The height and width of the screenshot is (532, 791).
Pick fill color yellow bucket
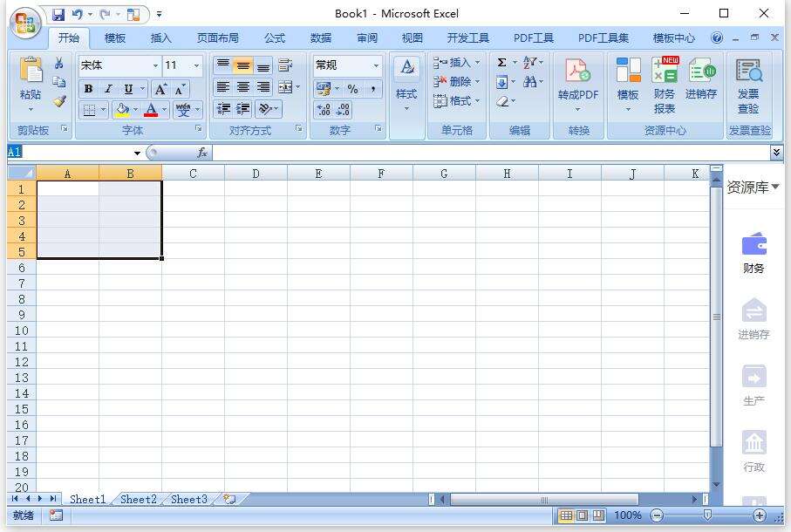(122, 109)
